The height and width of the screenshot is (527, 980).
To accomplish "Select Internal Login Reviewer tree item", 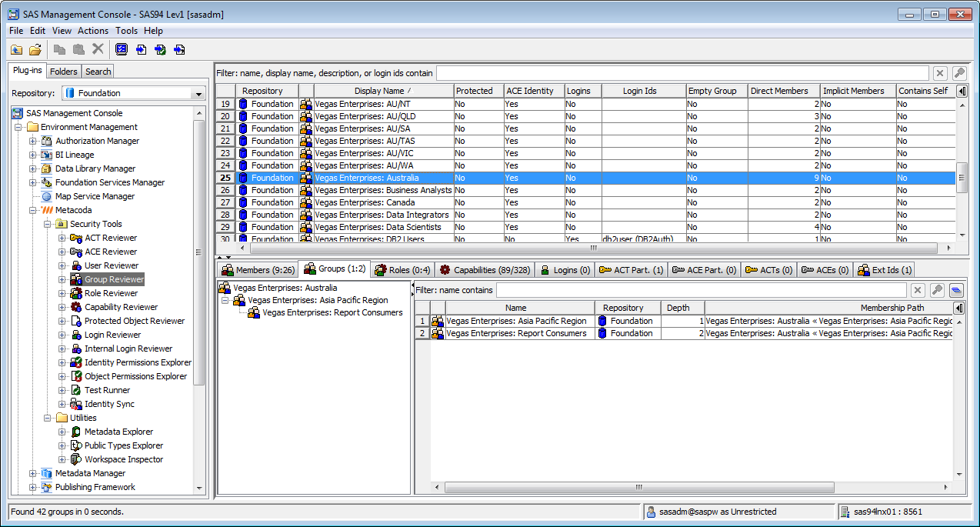I will pyautogui.click(x=128, y=349).
